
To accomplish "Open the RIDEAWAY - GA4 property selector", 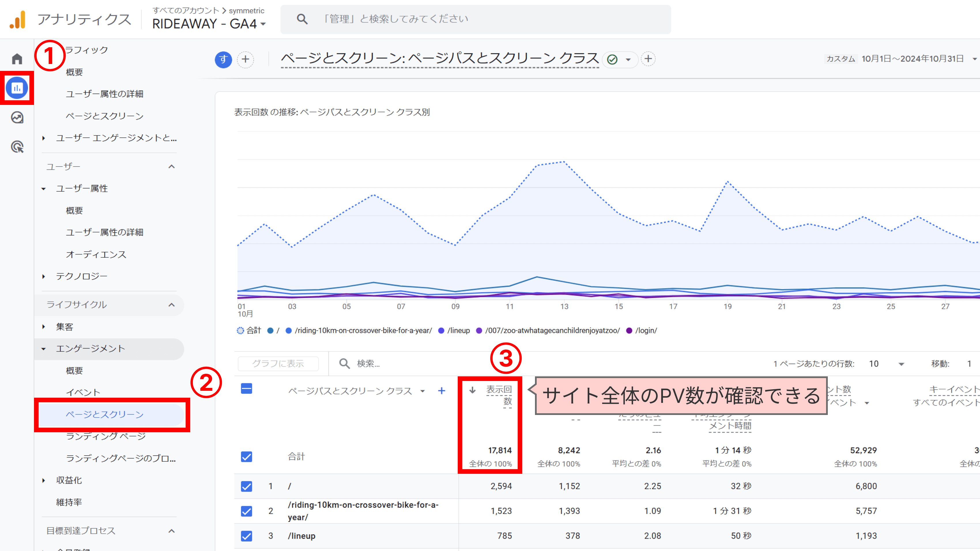I will pos(209,24).
